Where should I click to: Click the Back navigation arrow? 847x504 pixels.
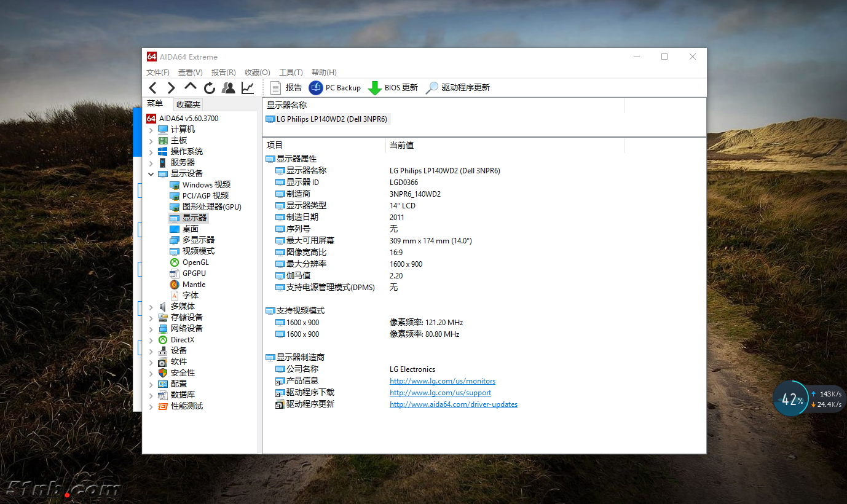153,88
